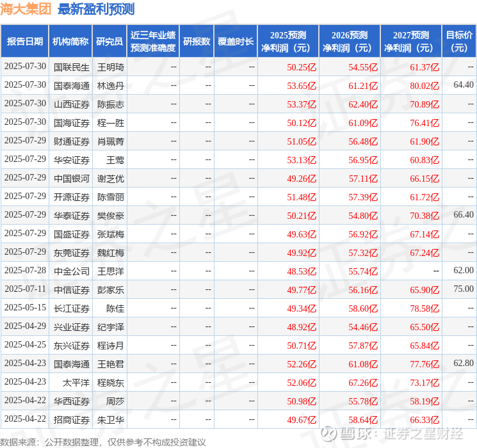The width and height of the screenshot is (477, 448).
Task: Select analyst name 林逸丹
Action: click(111, 86)
